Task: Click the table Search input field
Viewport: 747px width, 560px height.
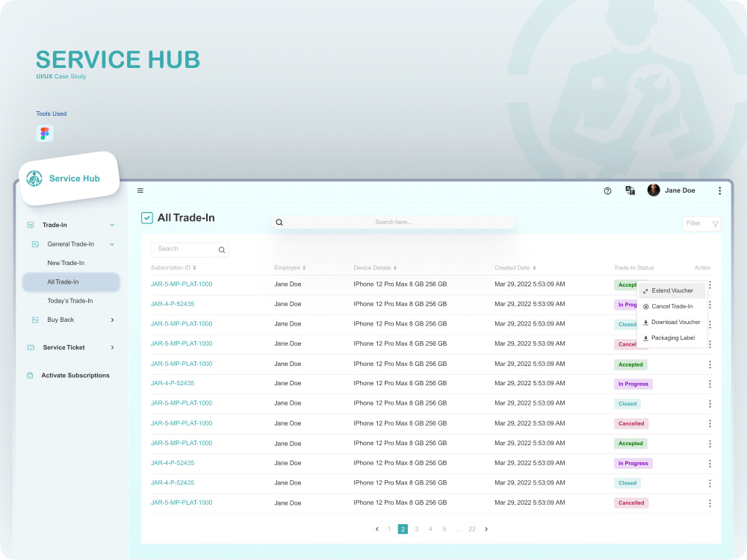Action: click(190, 249)
